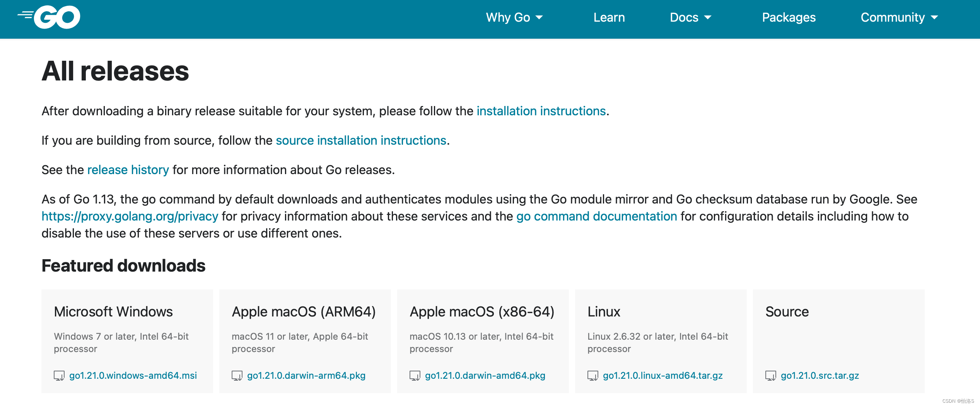Viewport: 980px width, 407px height.
Task: Select the Apple macOS (x86-64) card title
Action: pos(482,311)
